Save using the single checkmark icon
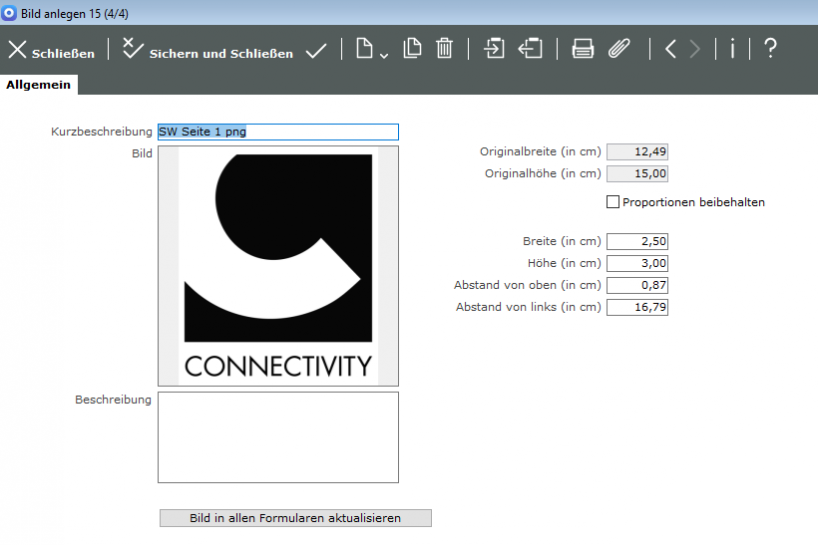 316,50
